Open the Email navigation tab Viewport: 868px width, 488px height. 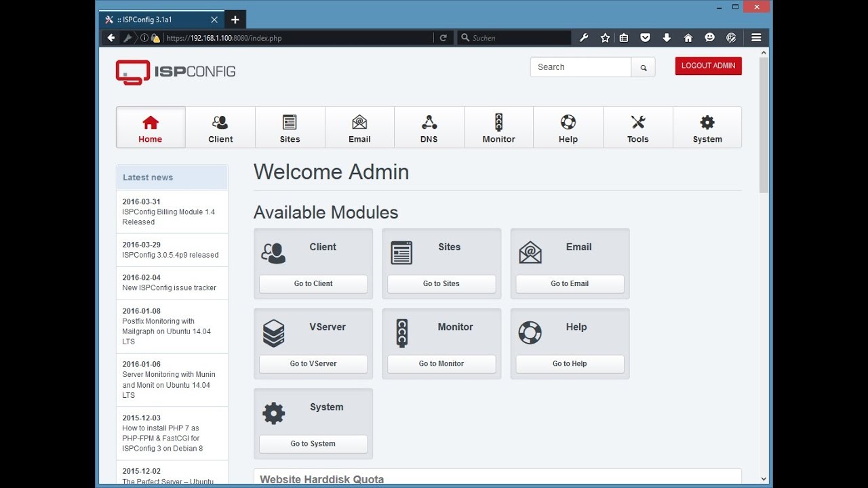(x=359, y=127)
